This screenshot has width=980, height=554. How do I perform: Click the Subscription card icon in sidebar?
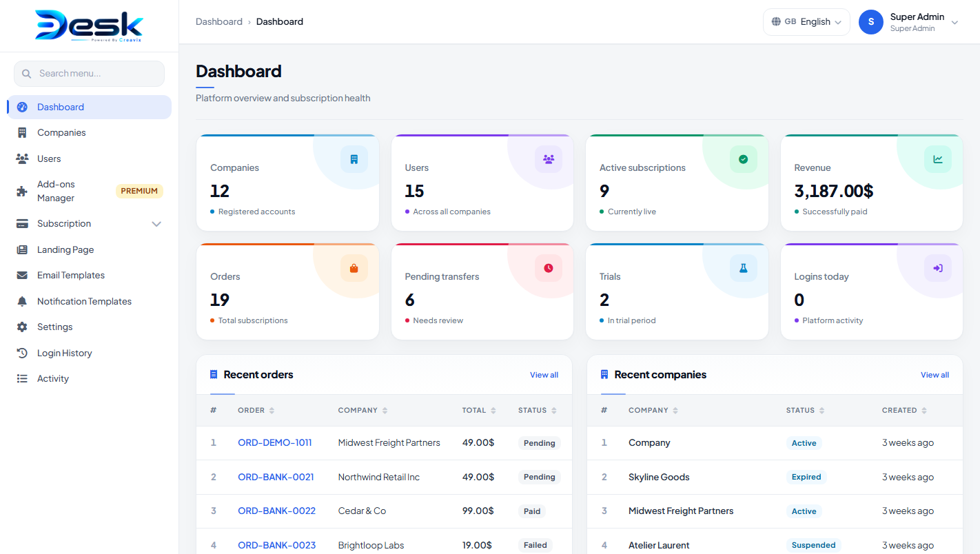[22, 223]
